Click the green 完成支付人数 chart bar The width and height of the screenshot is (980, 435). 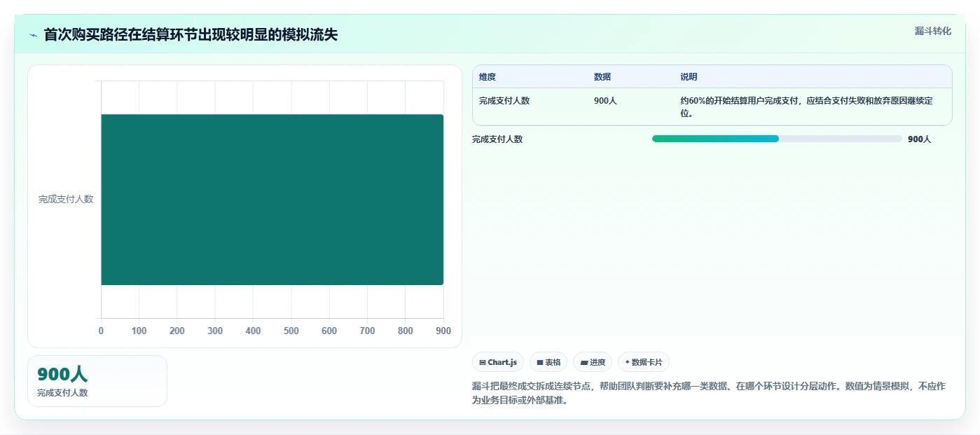click(272, 200)
